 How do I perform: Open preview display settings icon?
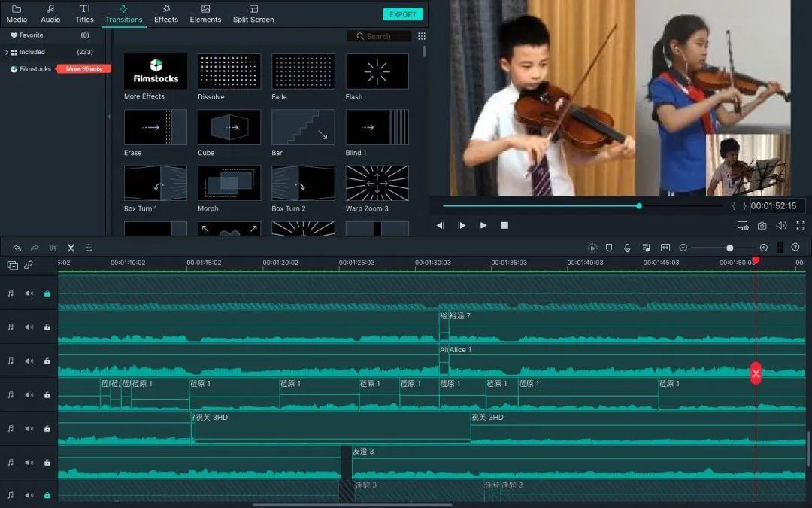click(743, 226)
